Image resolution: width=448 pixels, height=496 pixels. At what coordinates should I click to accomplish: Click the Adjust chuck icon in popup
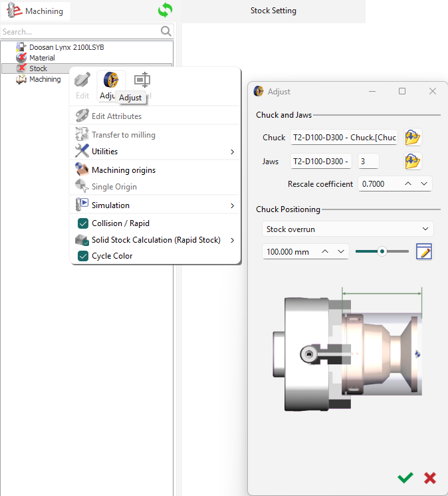pos(111,80)
